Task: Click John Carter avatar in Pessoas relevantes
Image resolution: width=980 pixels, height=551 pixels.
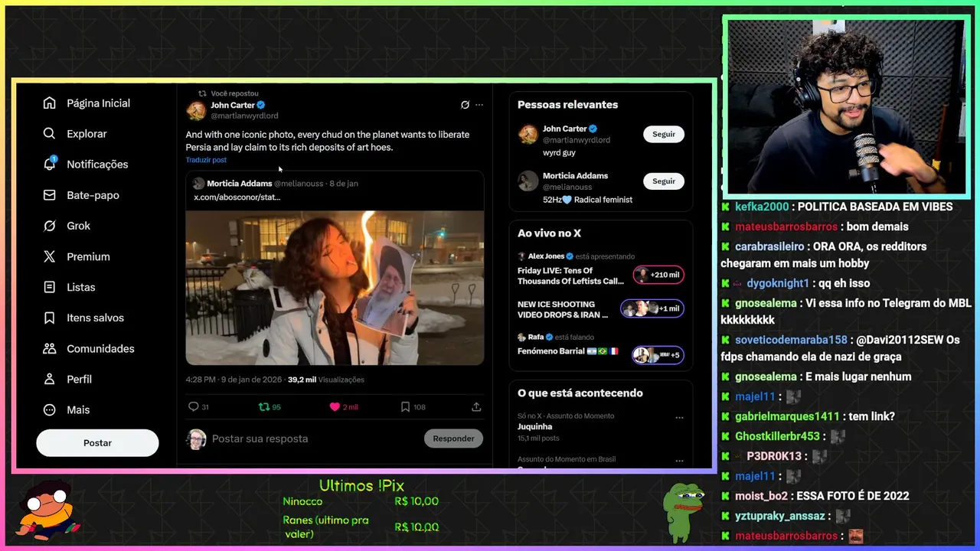Action: (528, 134)
